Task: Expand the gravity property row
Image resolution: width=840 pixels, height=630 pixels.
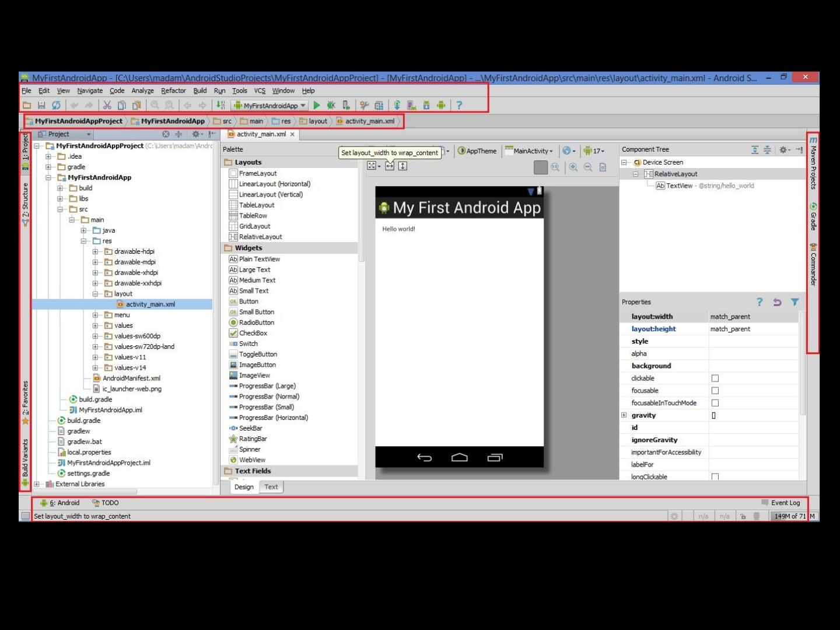Action: click(x=624, y=415)
